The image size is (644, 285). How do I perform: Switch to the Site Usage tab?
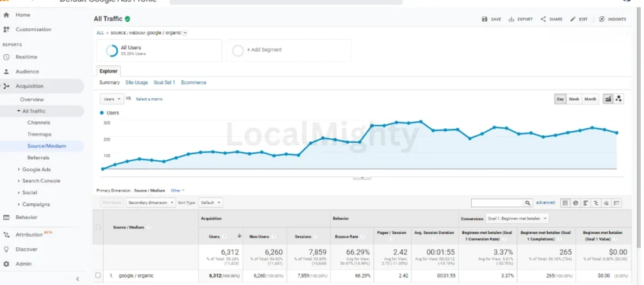tap(136, 82)
